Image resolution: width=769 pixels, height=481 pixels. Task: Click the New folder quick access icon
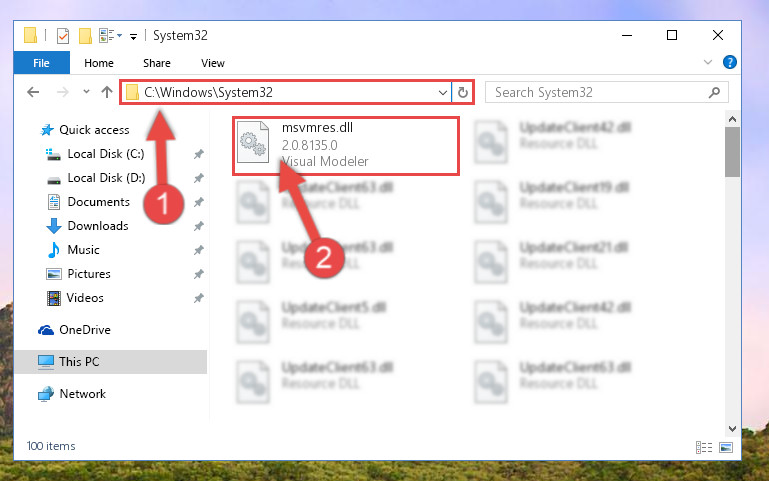point(85,36)
